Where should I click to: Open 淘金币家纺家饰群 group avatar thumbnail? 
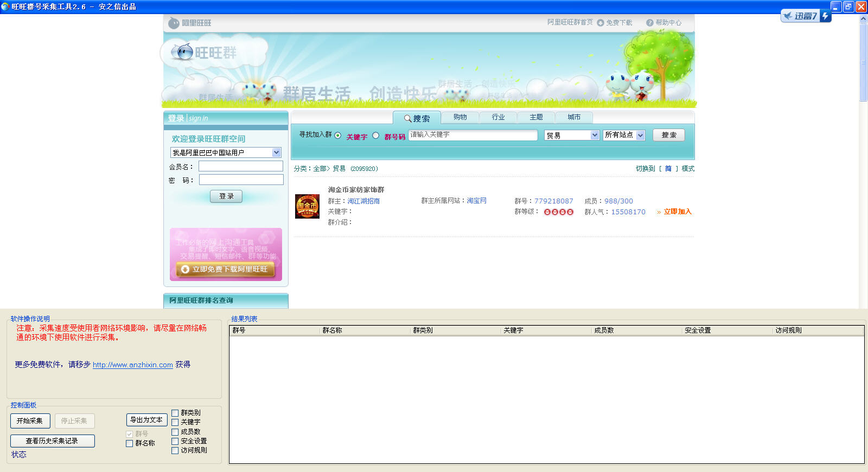coord(307,206)
